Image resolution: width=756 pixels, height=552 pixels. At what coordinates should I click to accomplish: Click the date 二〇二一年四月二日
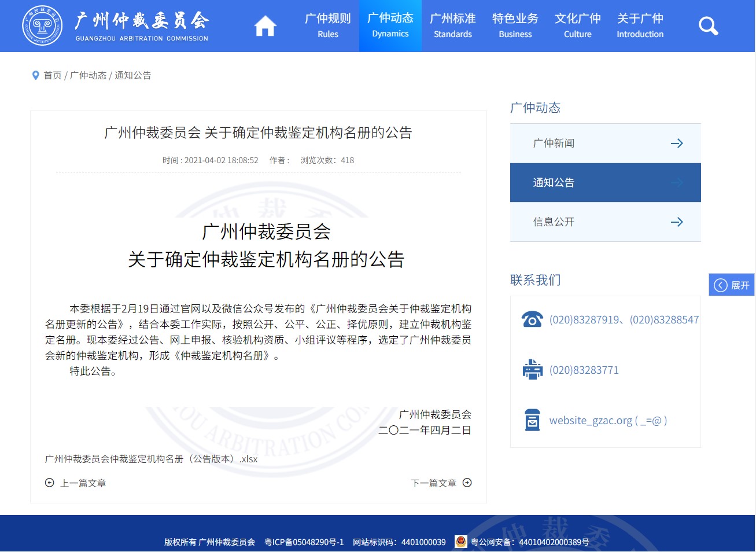point(425,430)
